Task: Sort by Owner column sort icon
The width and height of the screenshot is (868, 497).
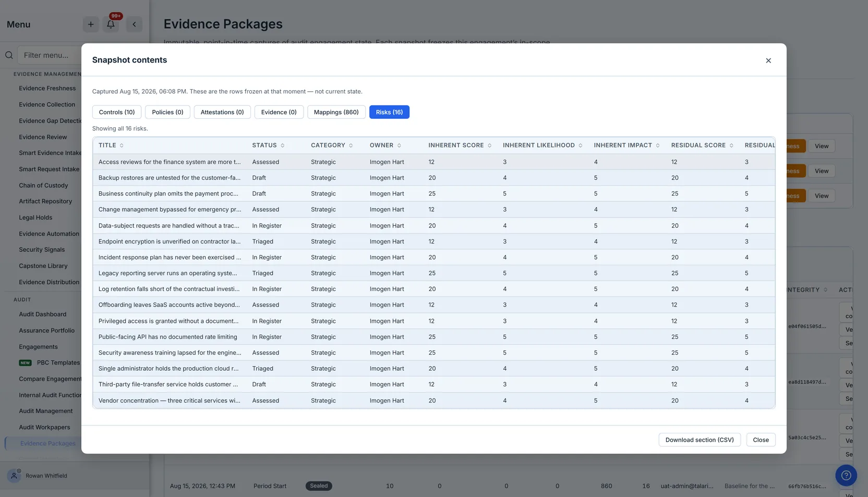Action: click(399, 146)
